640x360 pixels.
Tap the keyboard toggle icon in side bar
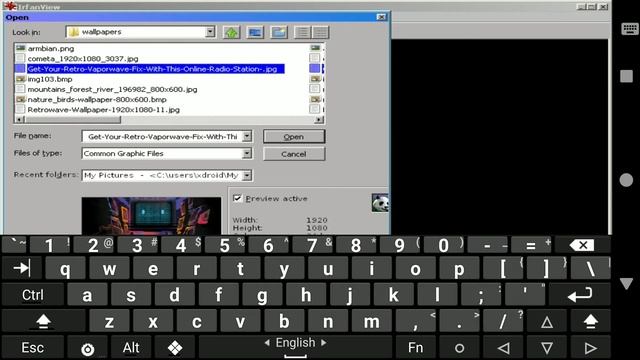629,29
